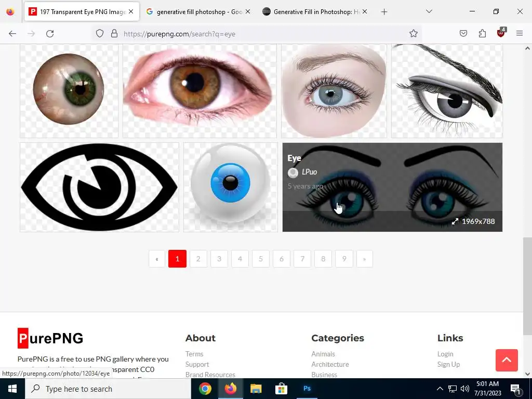Go to results page 5
The width and height of the screenshot is (532, 399).
coord(261,259)
